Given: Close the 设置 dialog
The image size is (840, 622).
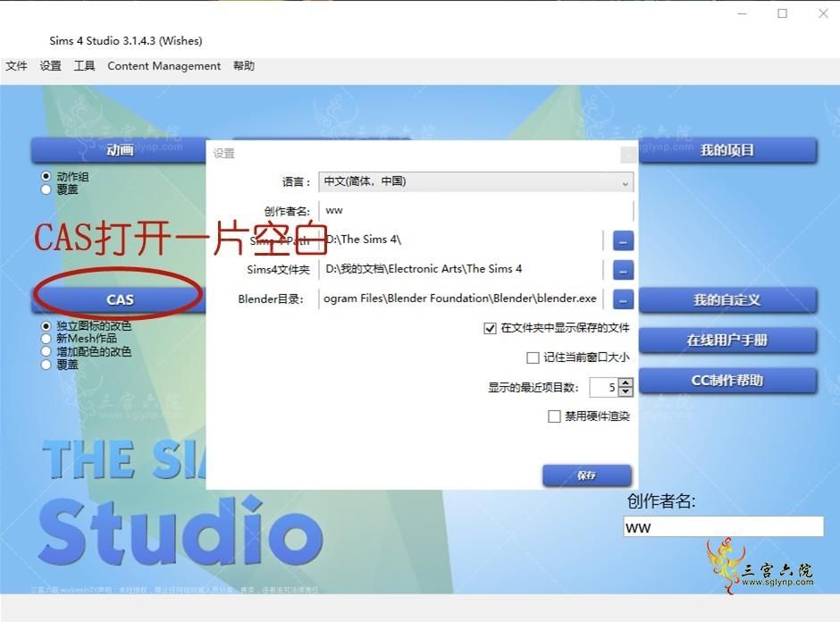Looking at the screenshot, I should [x=628, y=155].
